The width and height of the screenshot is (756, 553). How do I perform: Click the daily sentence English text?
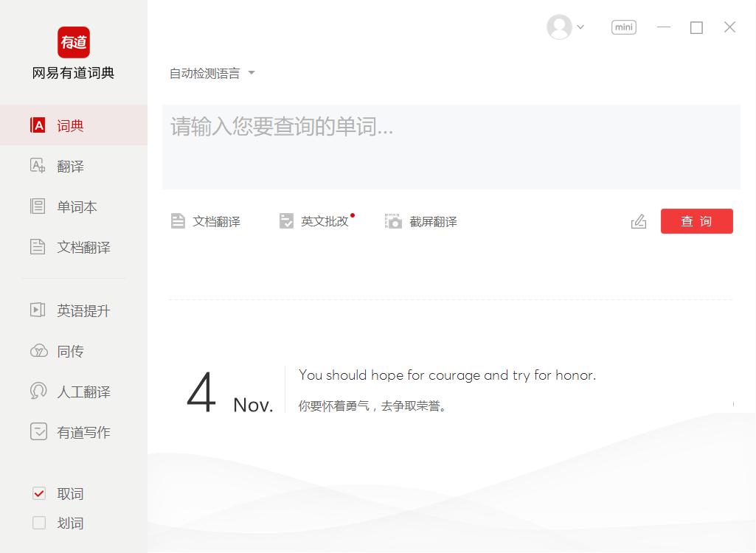447,375
